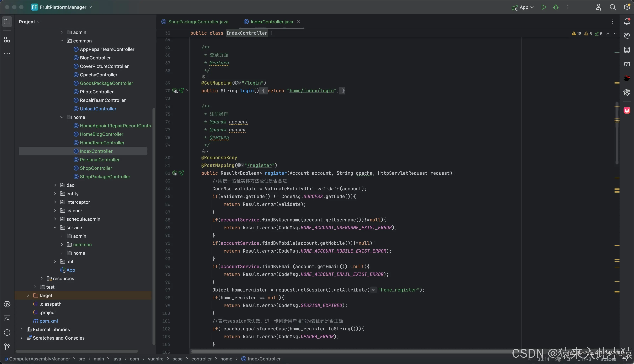
Task: Switch to ShopPackageController.java tab
Action: 198,22
